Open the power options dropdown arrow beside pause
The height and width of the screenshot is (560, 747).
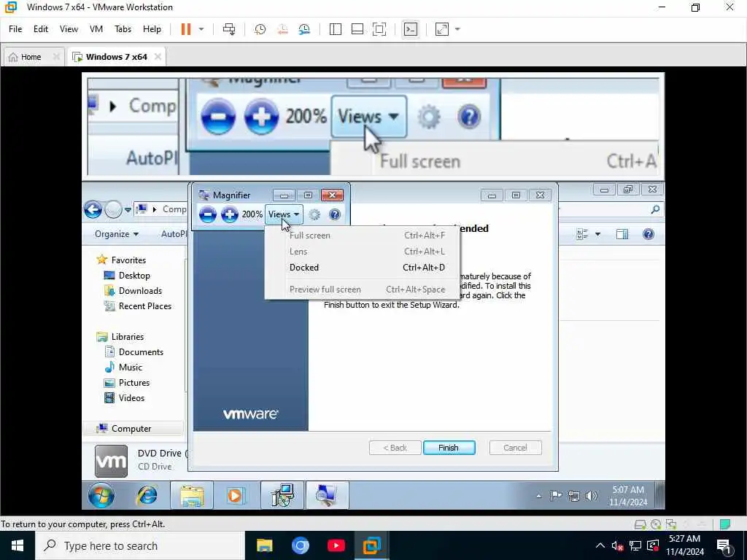pos(201,29)
